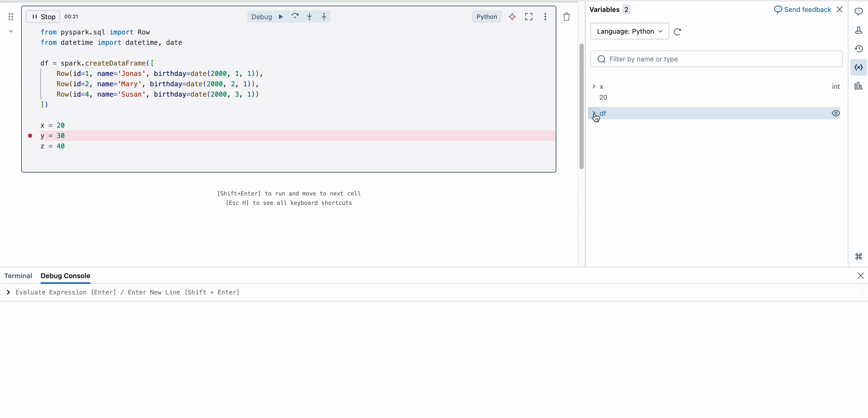Collapse the cell using left chevron
Screen dimensions: 868x418
pos(11,31)
